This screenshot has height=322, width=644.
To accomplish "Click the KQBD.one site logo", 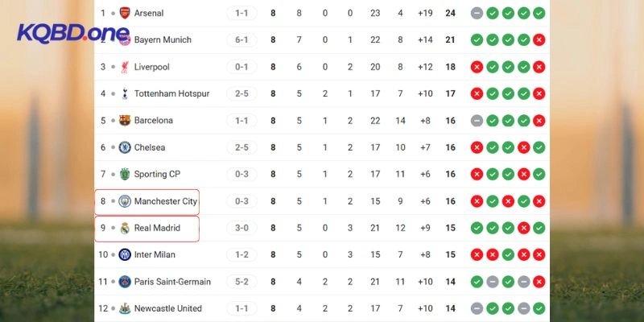I will [73, 35].
